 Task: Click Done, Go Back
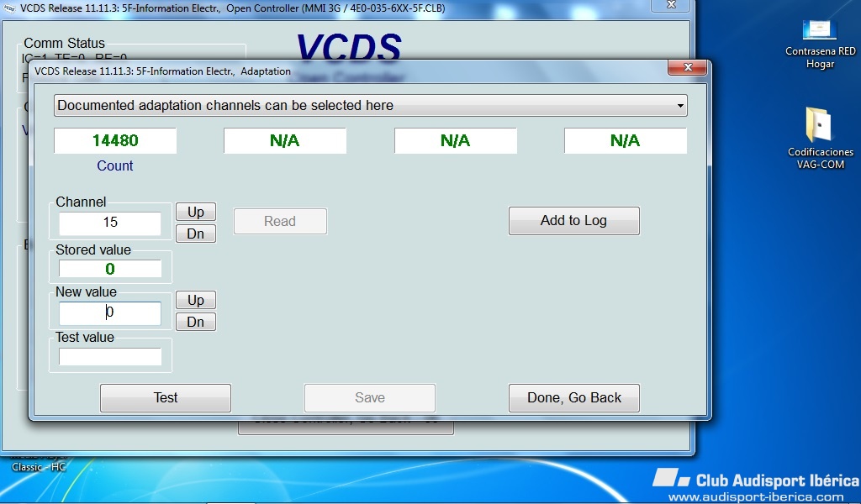(573, 397)
